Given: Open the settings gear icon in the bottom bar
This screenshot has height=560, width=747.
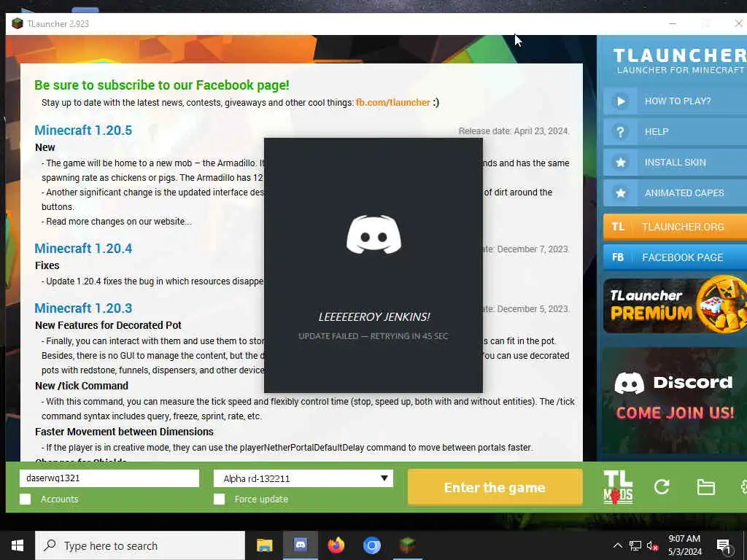Looking at the screenshot, I should (743, 486).
